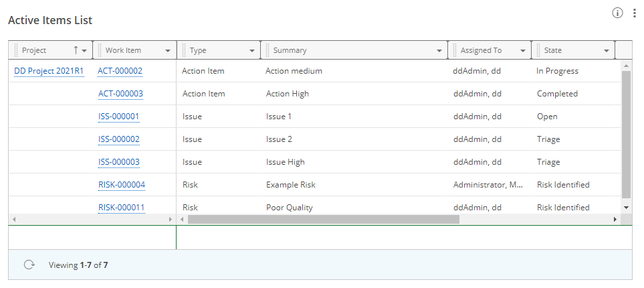Open the DD Project 2021R1 link
This screenshot has width=644, height=288.
click(49, 71)
